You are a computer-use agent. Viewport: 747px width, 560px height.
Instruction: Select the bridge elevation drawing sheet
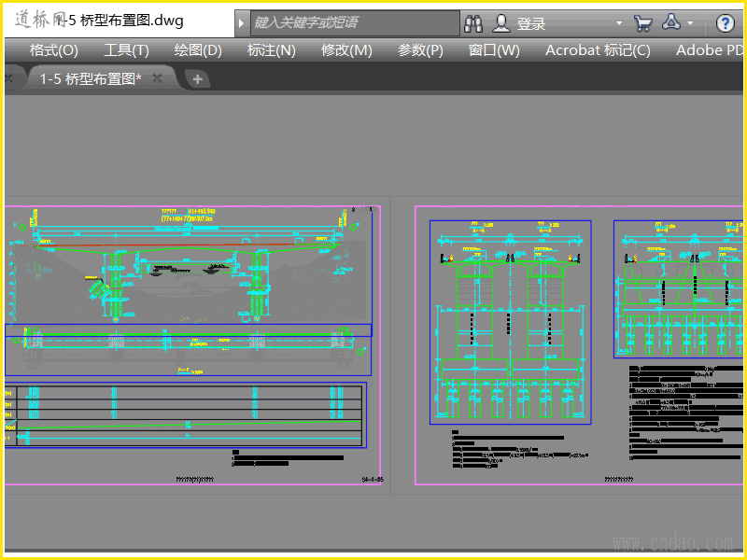tap(192, 345)
